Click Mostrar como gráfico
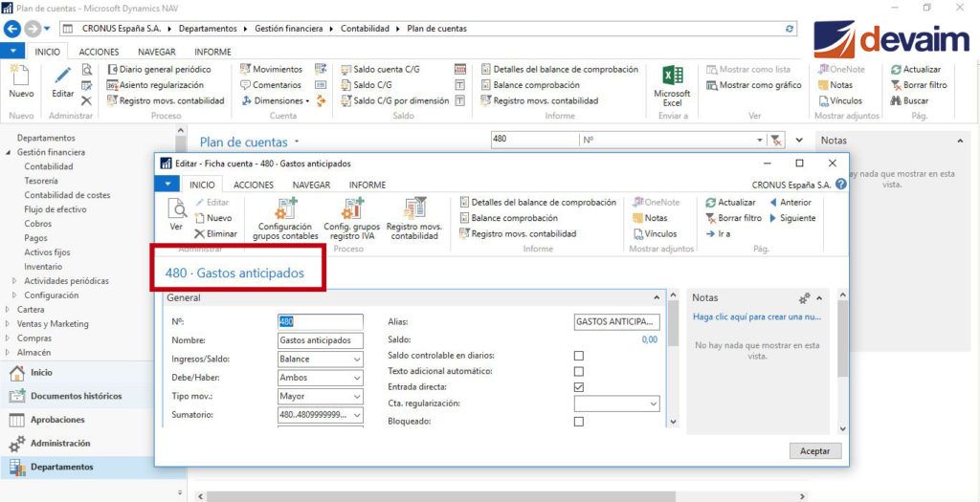Viewport: 980px width, 502px height. 754,85
